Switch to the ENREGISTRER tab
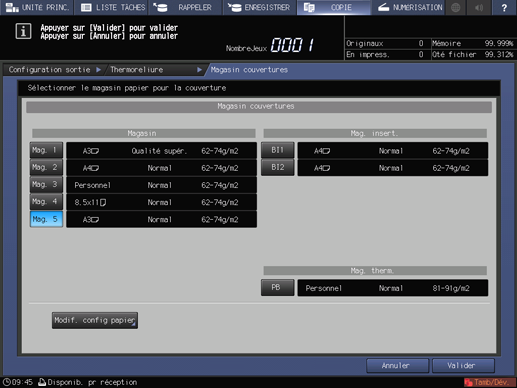The height and width of the screenshot is (388, 517). click(260, 7)
